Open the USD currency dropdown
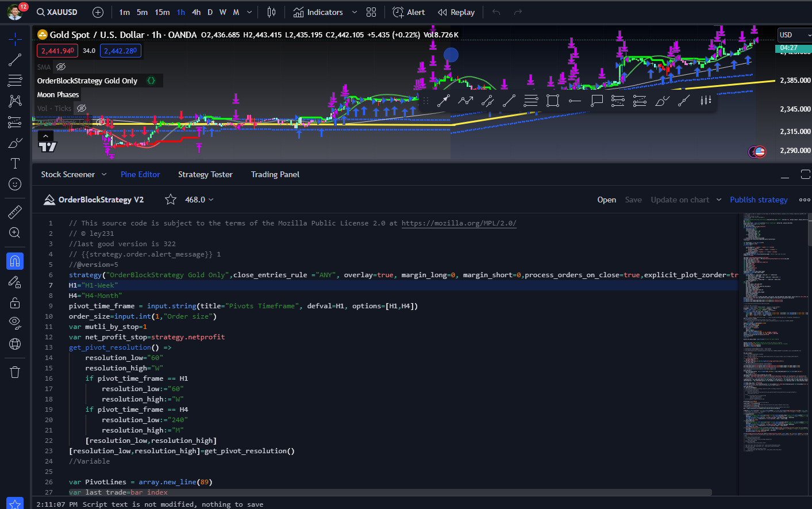 click(x=794, y=35)
